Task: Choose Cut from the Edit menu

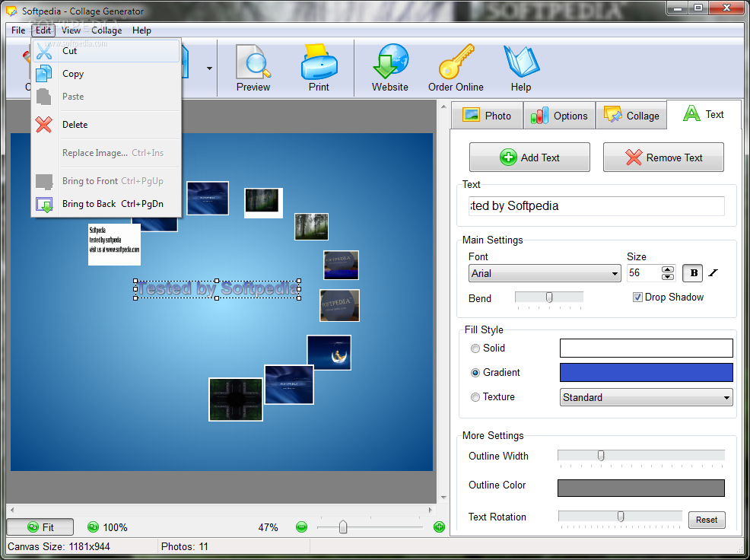Action: point(106,51)
